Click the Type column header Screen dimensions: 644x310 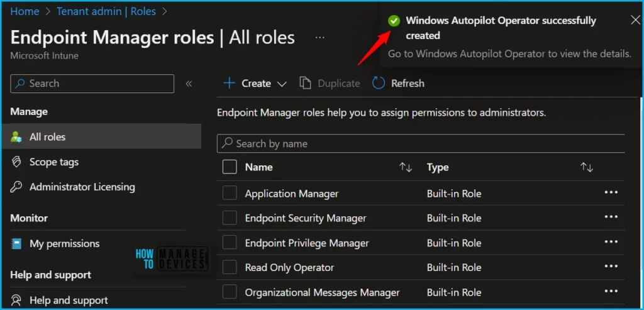tap(438, 167)
